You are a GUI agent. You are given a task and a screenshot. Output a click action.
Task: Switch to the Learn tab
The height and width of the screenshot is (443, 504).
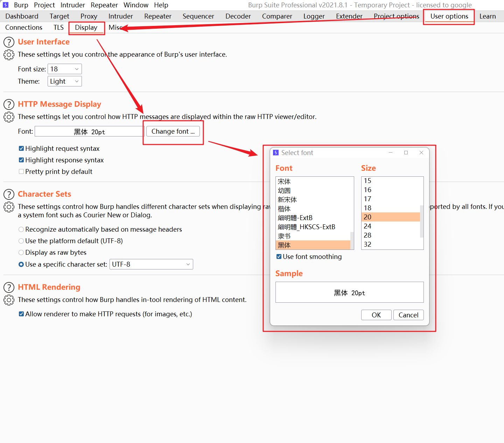pyautogui.click(x=488, y=16)
